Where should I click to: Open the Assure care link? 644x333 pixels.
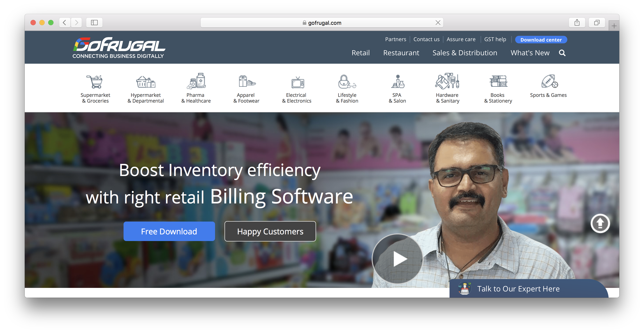(461, 39)
